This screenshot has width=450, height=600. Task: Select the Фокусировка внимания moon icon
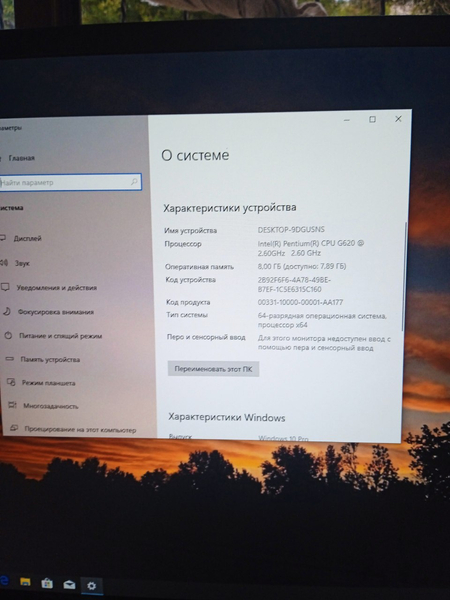tap(7, 311)
